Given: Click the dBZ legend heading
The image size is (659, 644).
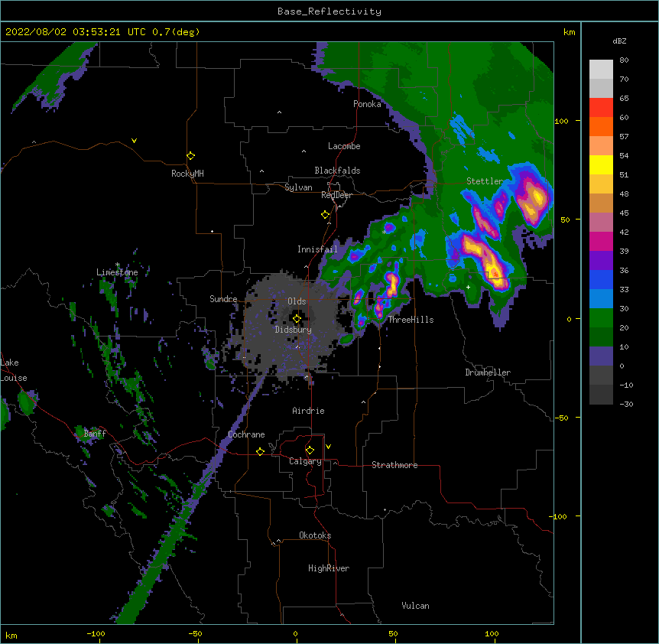Looking at the screenshot, I should click(x=619, y=41).
